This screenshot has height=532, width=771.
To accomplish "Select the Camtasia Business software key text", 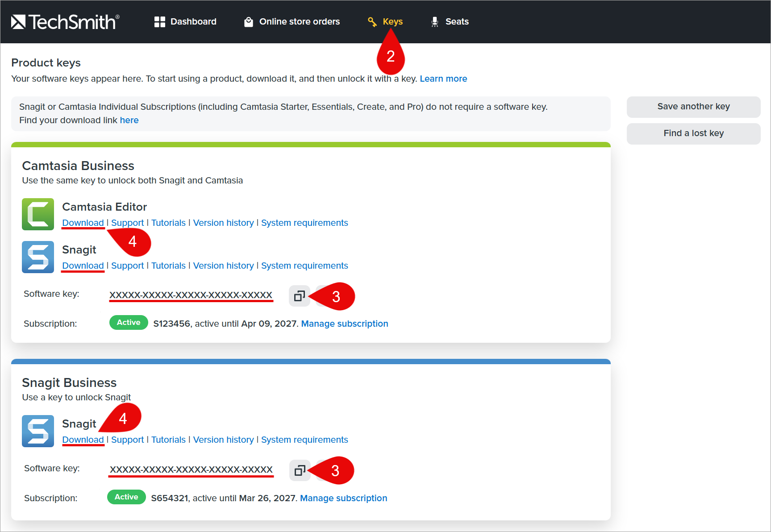I will coord(191,295).
